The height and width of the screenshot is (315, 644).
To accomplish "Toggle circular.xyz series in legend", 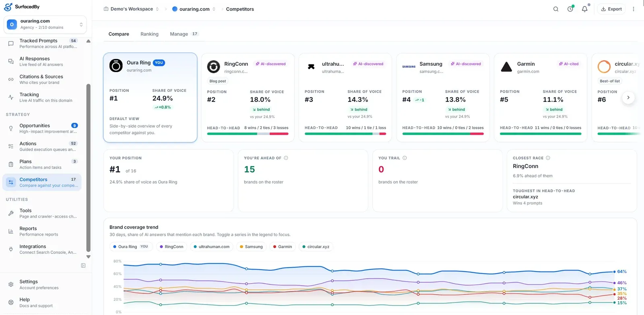I will (x=316, y=247).
